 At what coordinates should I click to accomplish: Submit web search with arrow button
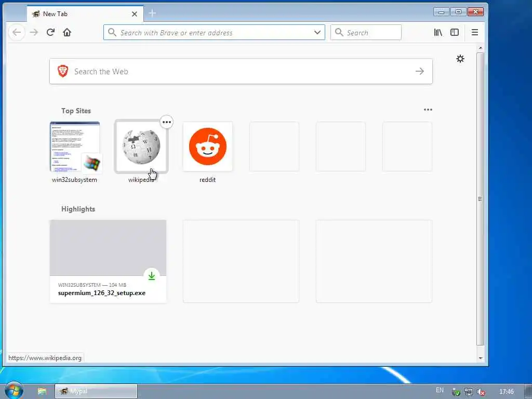click(x=420, y=71)
